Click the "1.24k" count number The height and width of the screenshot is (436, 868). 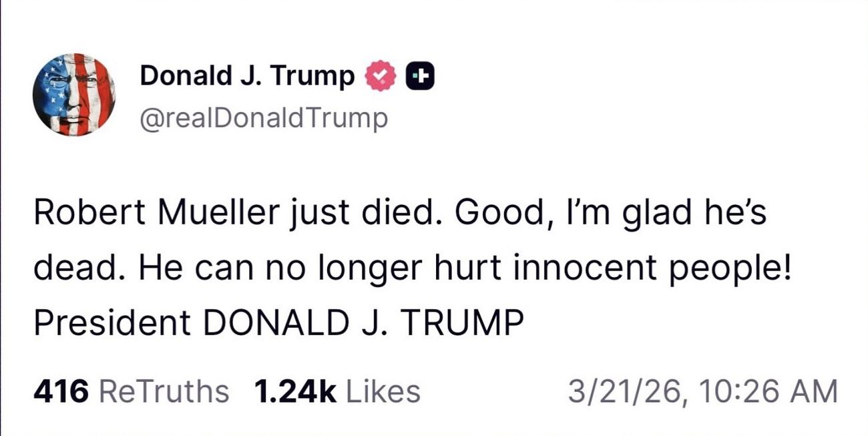pyautogui.click(x=295, y=391)
